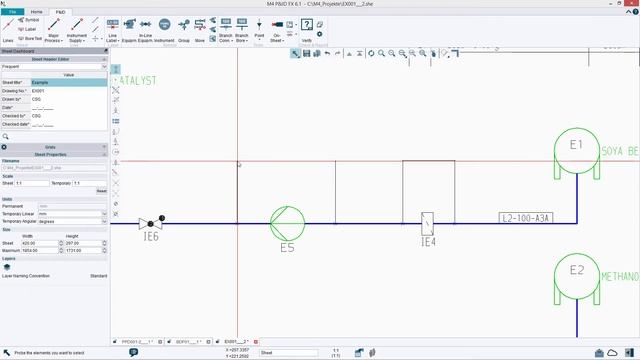
Task: Click the Layers stack icon
Action: [x=7, y=267]
